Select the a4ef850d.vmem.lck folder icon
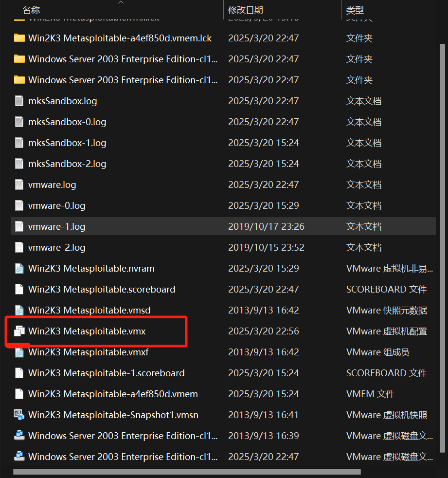448x478 pixels. pyautogui.click(x=19, y=38)
